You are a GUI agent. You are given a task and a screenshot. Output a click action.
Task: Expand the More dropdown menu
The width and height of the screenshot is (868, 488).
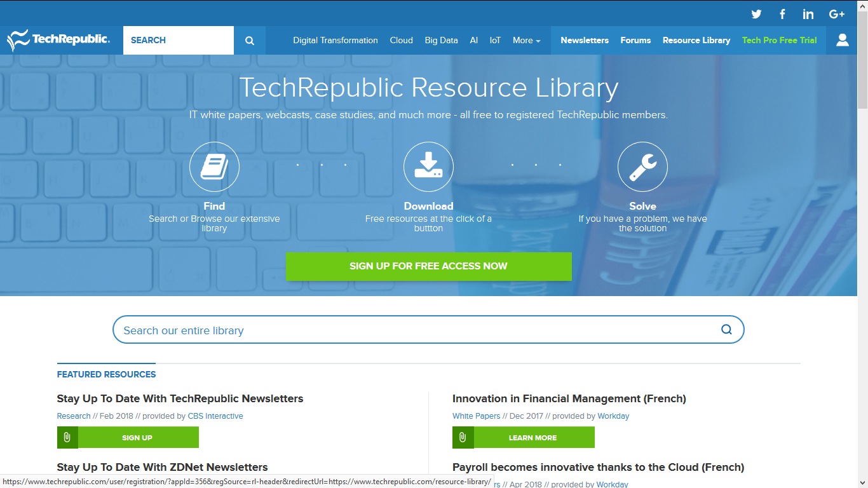pyautogui.click(x=526, y=40)
